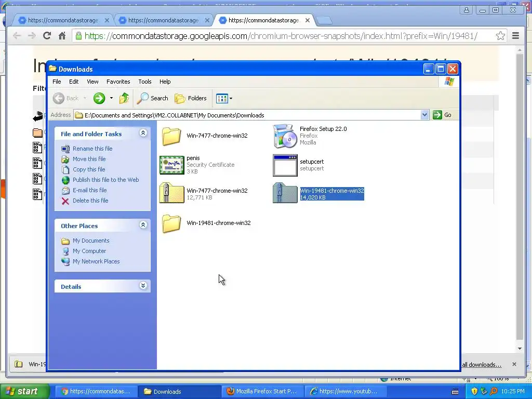Click the Chrome URL address bar
The width and height of the screenshot is (532, 399).
coord(289,36)
